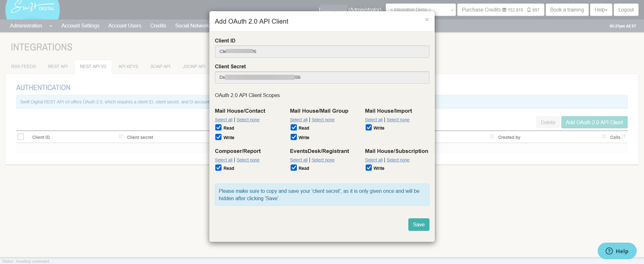Switch to RSS FEEDS tab
The image size is (644, 264).
pos(23,66)
